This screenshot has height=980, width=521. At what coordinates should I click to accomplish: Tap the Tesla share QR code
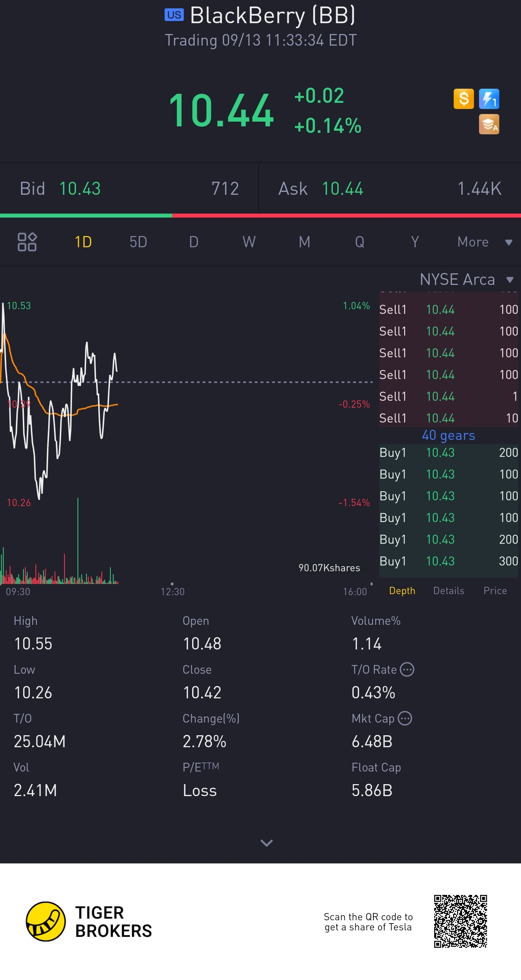pos(461,921)
